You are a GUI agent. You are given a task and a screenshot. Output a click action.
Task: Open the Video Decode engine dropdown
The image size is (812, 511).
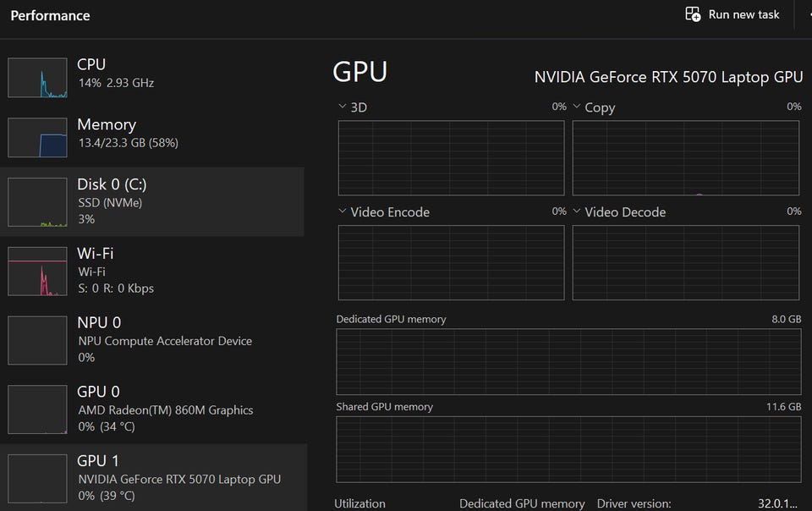pos(577,212)
